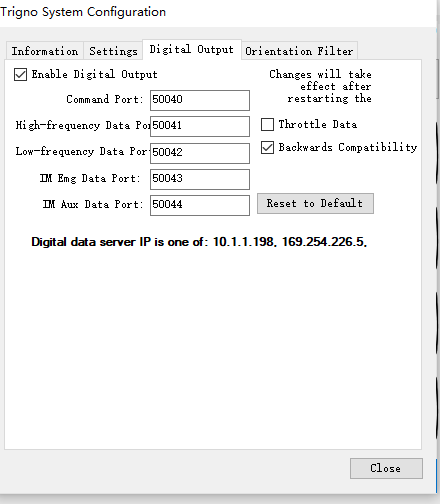440x504 pixels.
Task: Click the Command Port label text
Action: [x=105, y=99]
